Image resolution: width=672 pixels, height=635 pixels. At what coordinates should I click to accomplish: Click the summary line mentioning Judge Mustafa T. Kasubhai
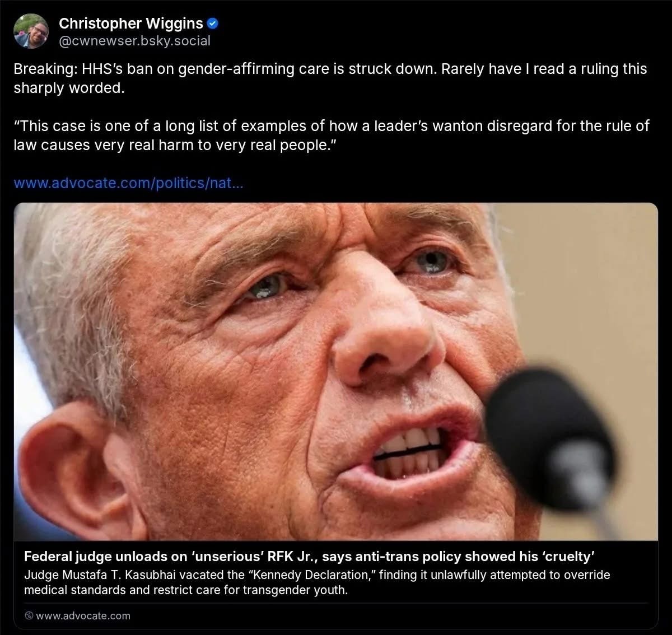point(317,575)
